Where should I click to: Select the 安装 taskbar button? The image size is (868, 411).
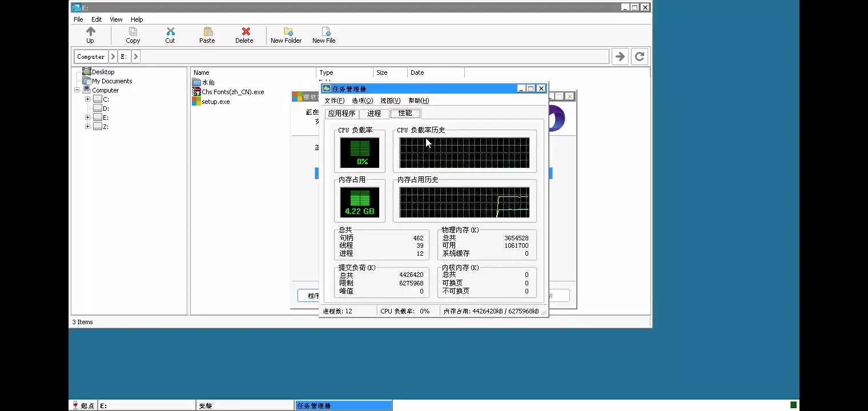click(x=244, y=406)
